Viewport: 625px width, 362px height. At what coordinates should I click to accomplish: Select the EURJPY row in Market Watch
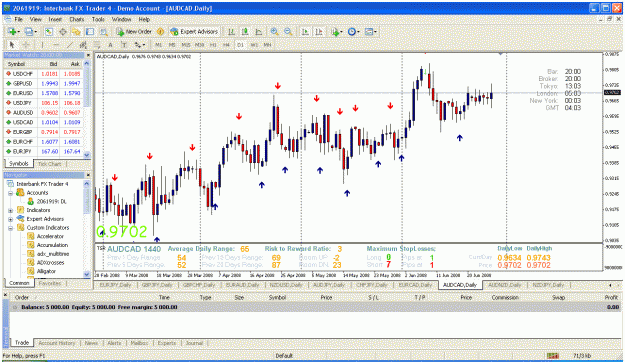(43, 151)
